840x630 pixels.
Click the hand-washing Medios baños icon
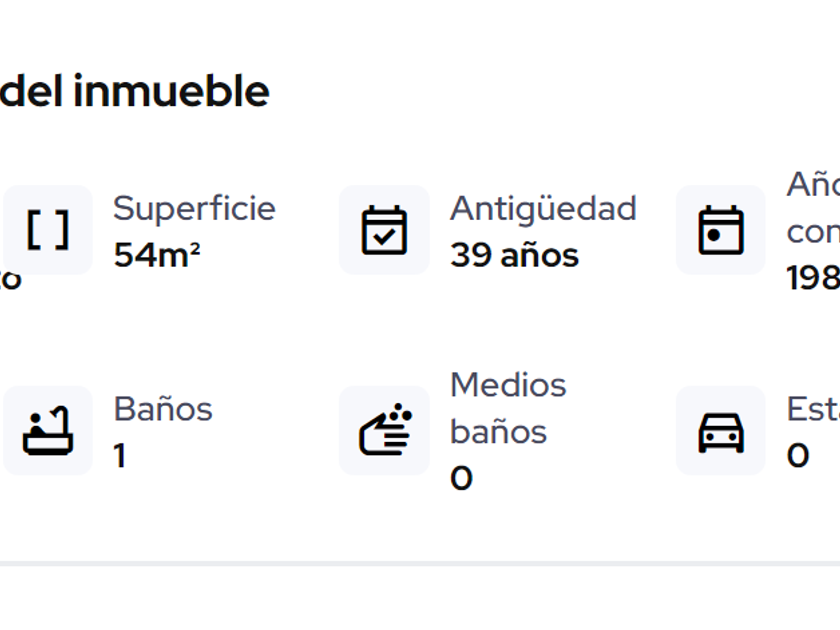(x=384, y=430)
